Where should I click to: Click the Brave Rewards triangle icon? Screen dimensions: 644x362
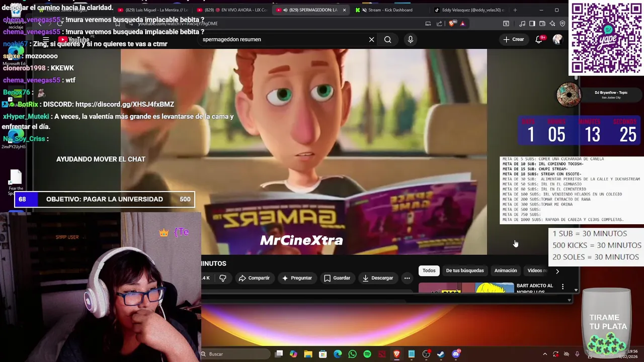(x=462, y=23)
